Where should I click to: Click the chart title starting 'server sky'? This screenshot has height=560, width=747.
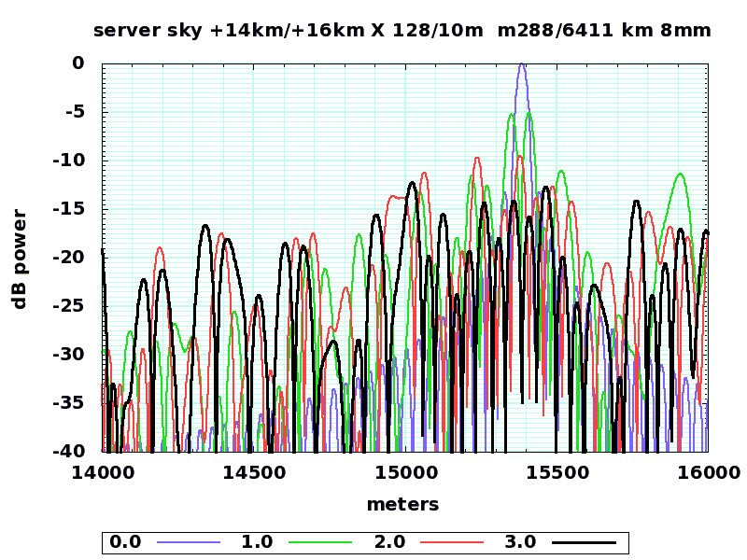click(x=402, y=31)
